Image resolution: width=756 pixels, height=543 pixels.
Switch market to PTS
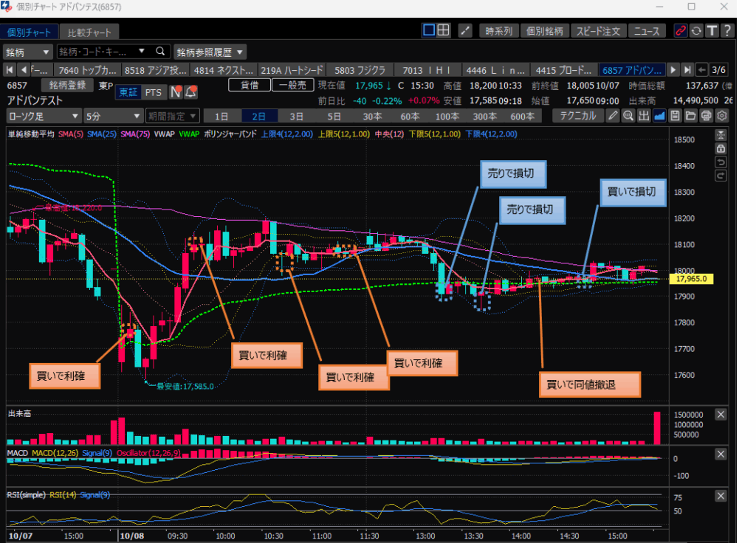click(x=154, y=92)
